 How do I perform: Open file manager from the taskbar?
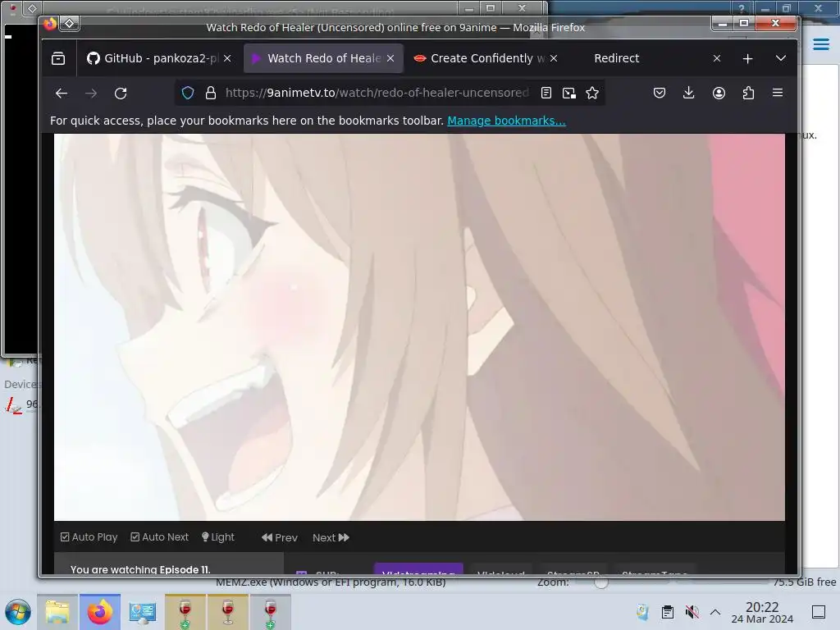(57, 612)
